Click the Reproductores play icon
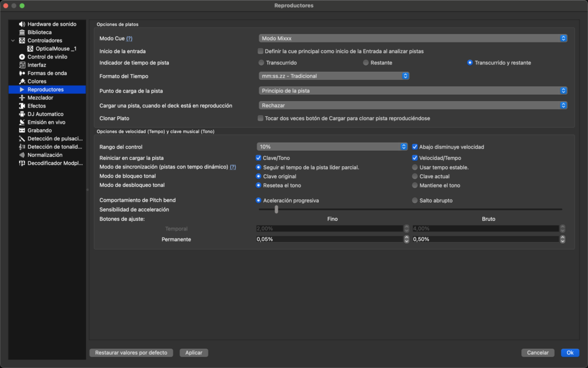Screen dimensions: 588x368 pos(22,89)
